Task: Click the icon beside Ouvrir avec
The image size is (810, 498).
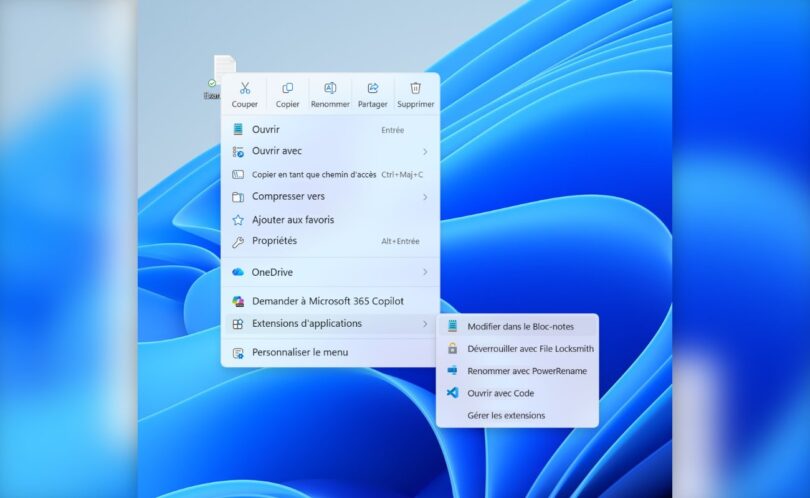Action: coord(238,151)
